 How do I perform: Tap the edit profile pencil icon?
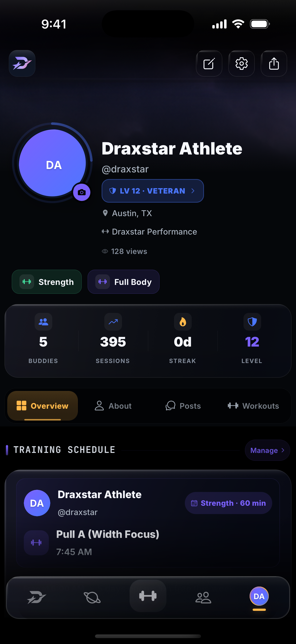(x=209, y=64)
